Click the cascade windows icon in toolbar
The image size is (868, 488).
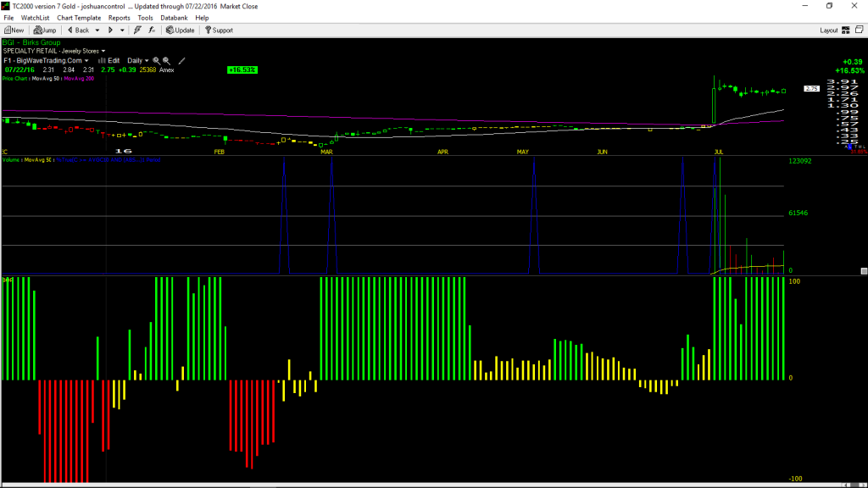coord(860,30)
